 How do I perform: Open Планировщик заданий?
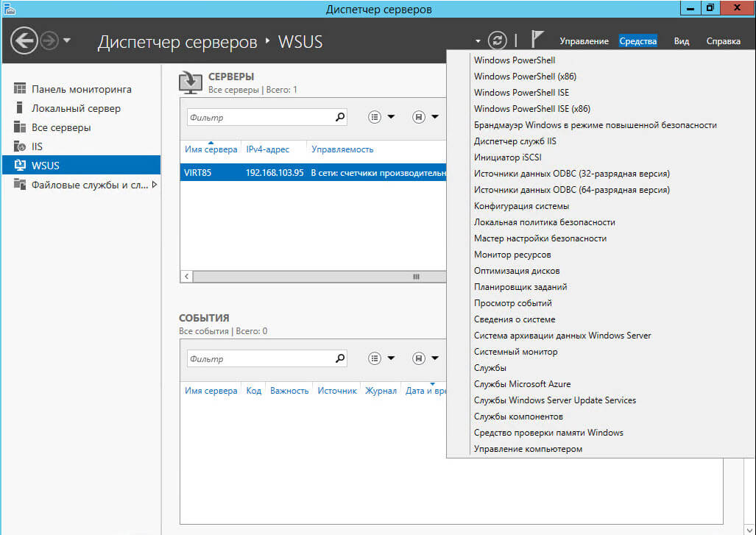tap(520, 287)
